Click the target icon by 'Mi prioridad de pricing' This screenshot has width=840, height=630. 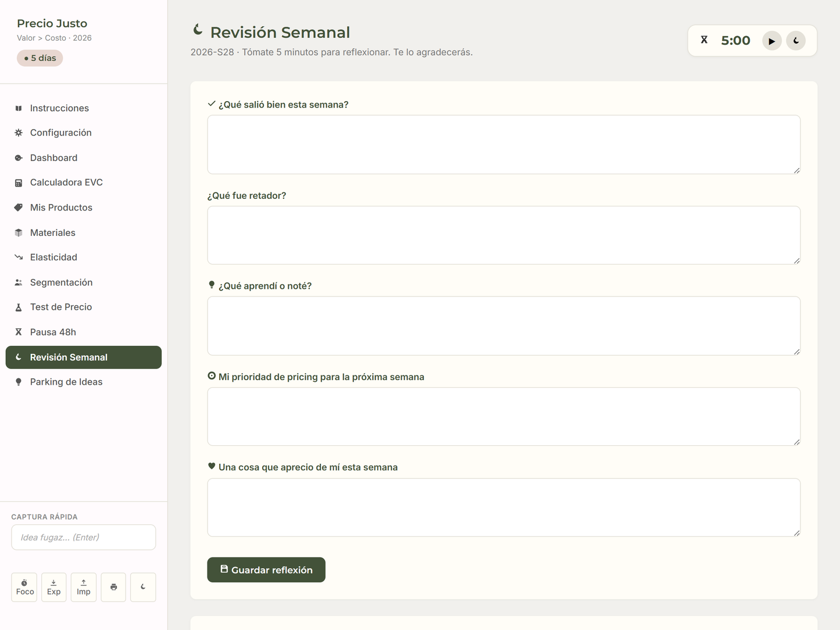tap(212, 376)
